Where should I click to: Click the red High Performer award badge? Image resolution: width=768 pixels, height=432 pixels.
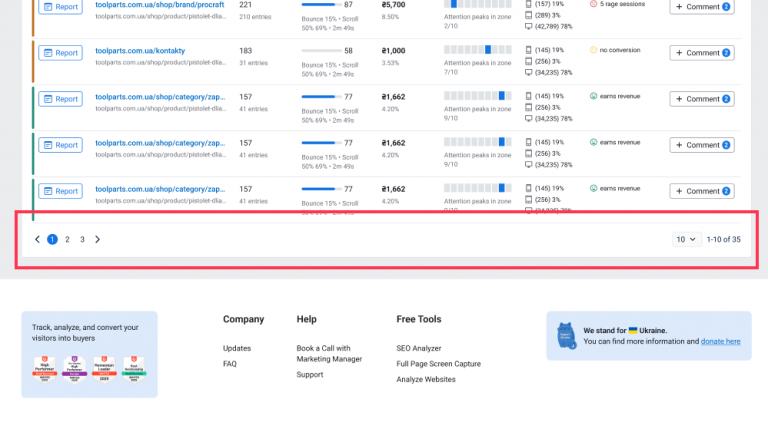[x=45, y=369]
